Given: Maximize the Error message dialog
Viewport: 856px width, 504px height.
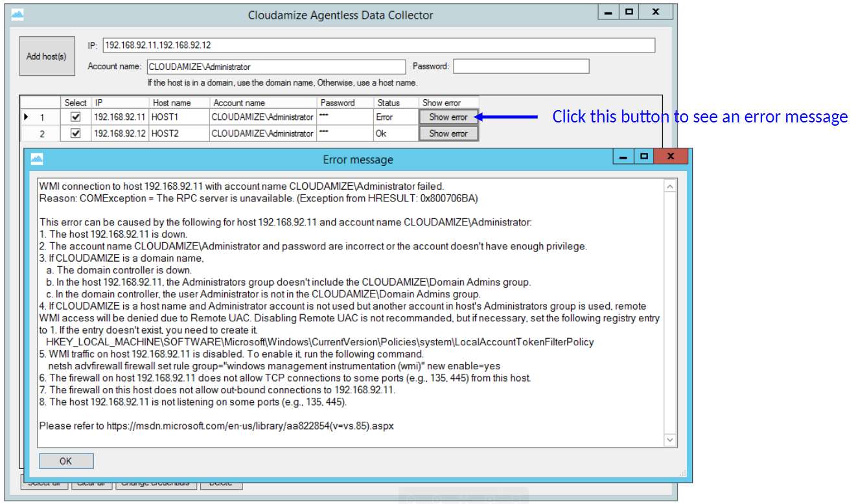Looking at the screenshot, I should coord(643,157).
